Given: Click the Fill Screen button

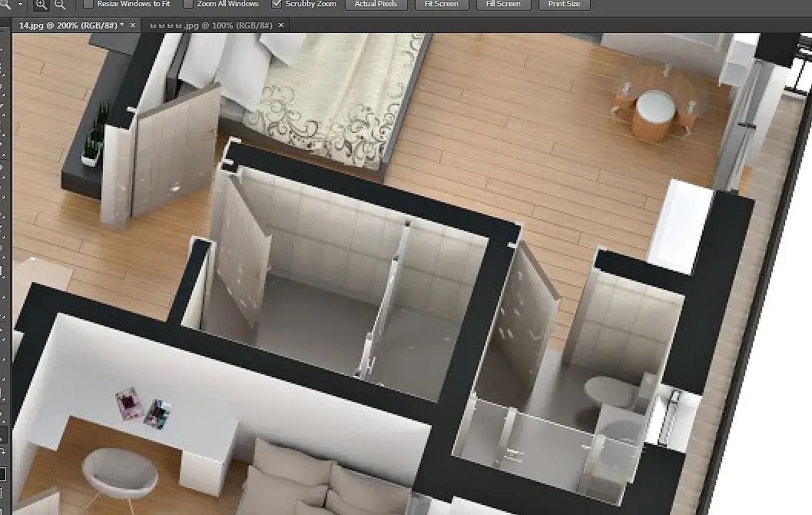Looking at the screenshot, I should (x=503, y=4).
